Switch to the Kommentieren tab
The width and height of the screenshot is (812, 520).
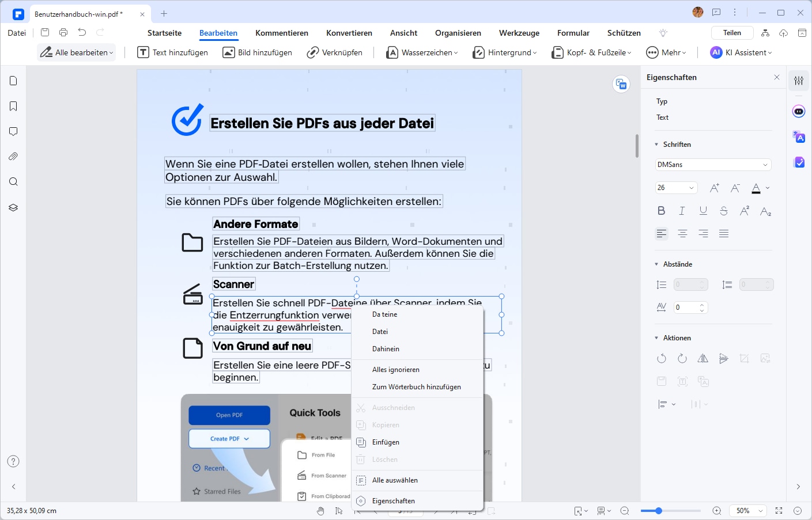tap(282, 33)
